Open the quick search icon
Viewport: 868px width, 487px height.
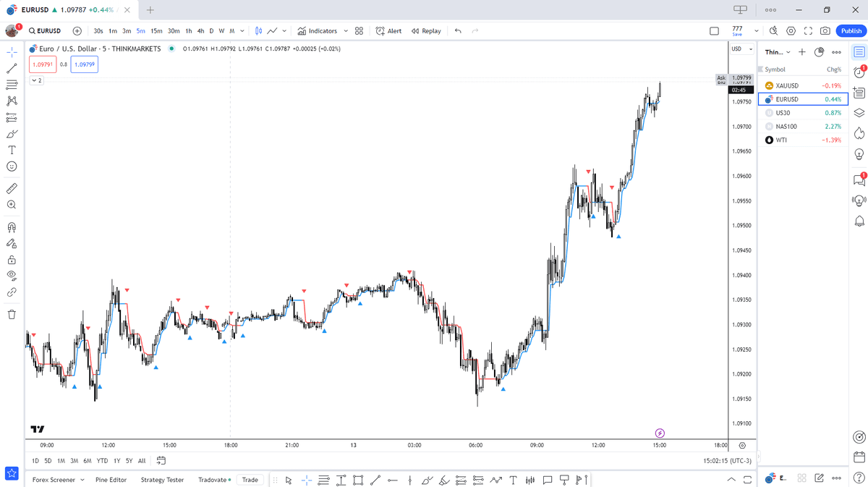[x=773, y=31]
